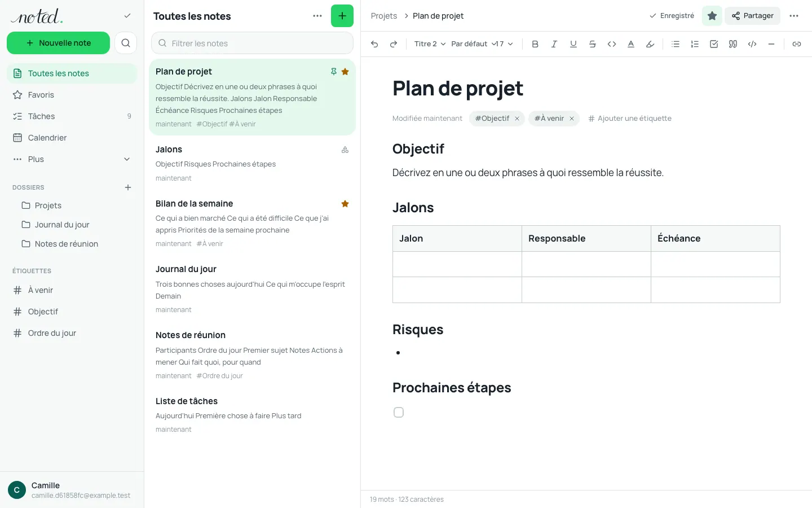
Task: Redo the last edit
Action: pyautogui.click(x=394, y=44)
